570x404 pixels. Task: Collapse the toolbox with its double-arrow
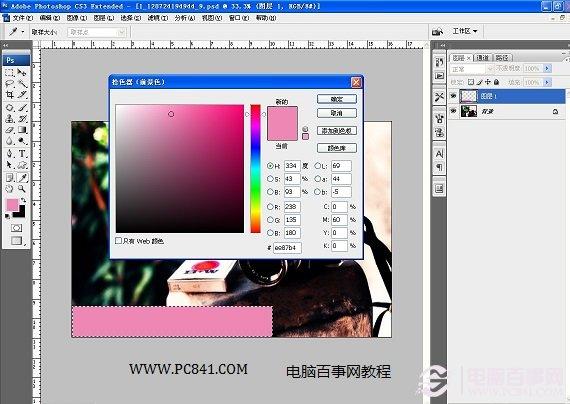(x=5, y=45)
